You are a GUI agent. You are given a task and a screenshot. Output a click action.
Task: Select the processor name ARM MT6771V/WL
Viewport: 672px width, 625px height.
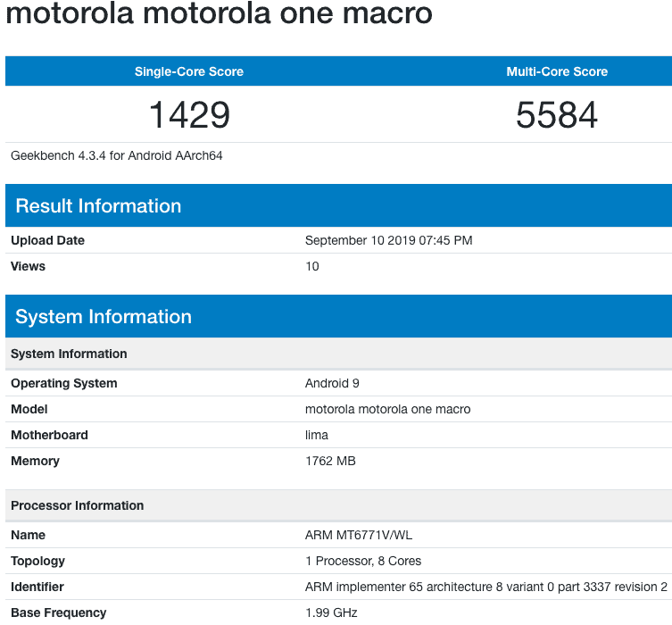(359, 535)
